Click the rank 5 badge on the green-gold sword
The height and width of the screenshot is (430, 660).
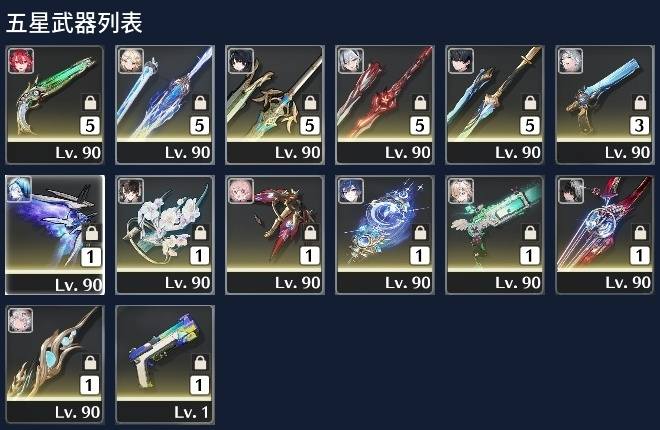pos(310,125)
